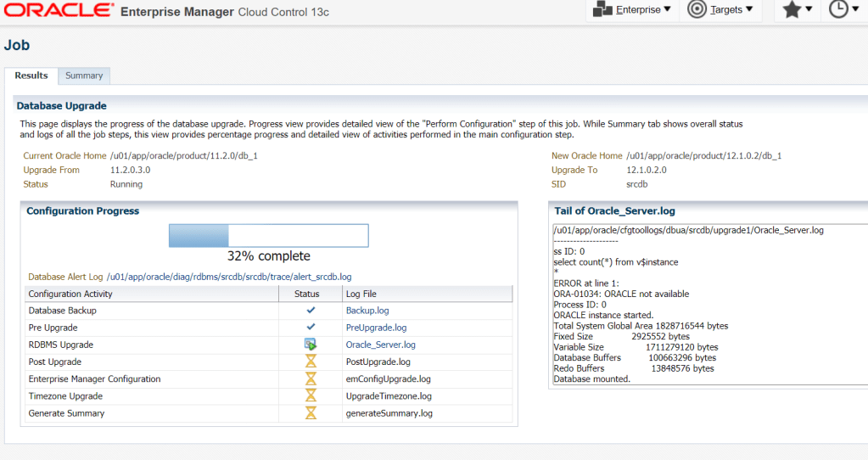This screenshot has height=460, width=868.
Task: Click the RDBMS Upgrade running status icon
Action: click(310, 345)
